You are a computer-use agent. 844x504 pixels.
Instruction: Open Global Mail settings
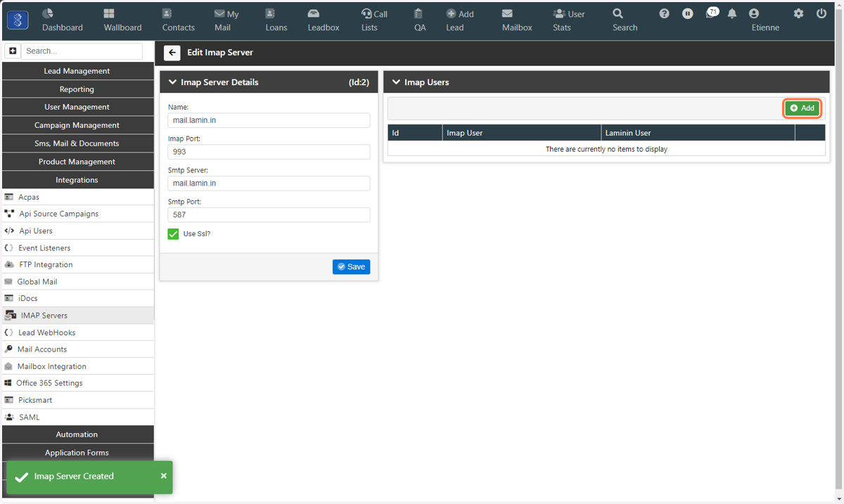point(77,281)
